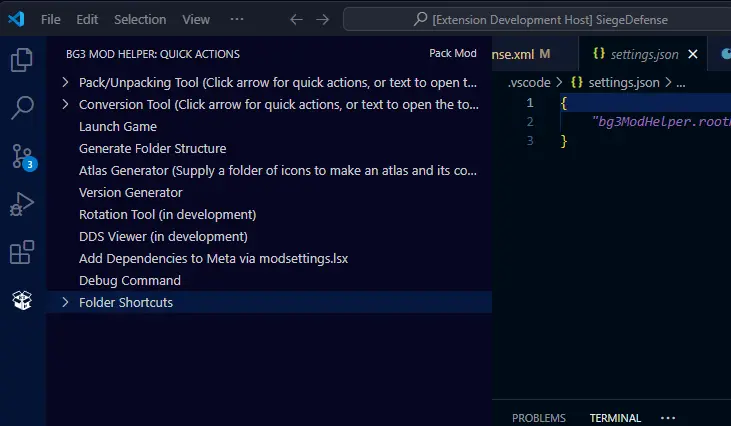Click the Extension Development Host search box

point(537,20)
